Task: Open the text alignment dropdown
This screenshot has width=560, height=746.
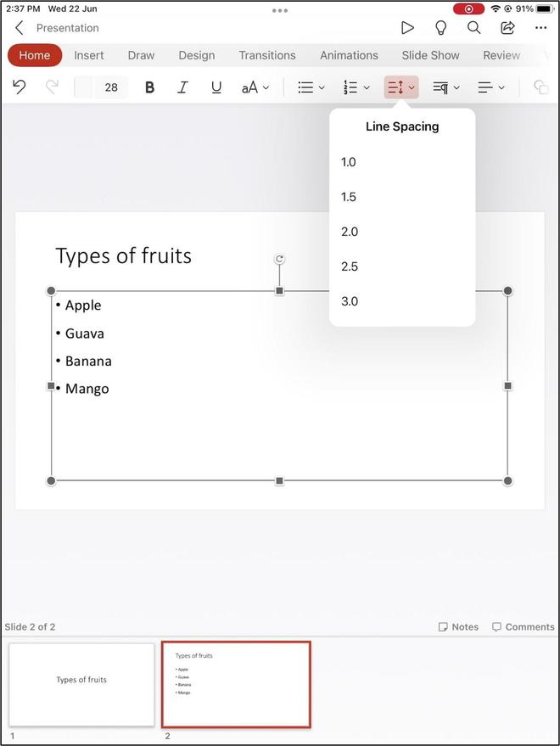Action: [490, 87]
